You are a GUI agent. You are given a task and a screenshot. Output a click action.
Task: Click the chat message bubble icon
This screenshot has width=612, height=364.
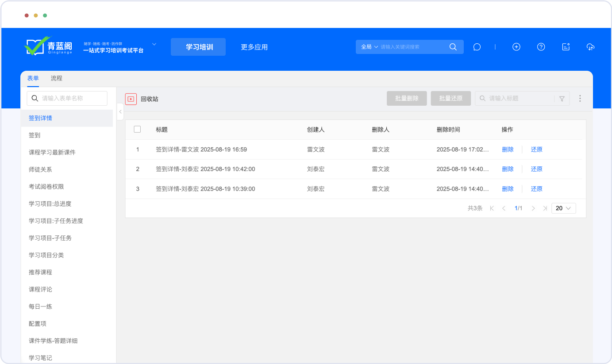(x=477, y=47)
